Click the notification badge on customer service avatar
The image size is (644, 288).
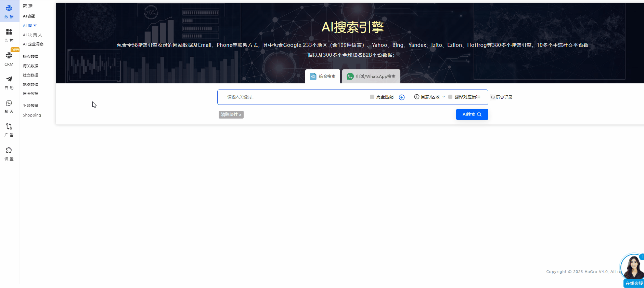tap(642, 257)
